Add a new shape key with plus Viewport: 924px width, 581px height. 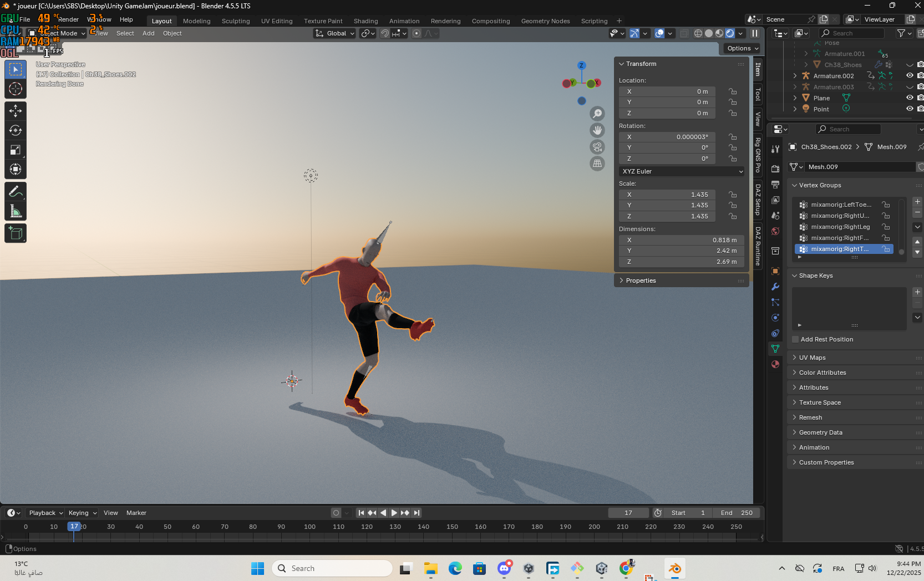(917, 292)
